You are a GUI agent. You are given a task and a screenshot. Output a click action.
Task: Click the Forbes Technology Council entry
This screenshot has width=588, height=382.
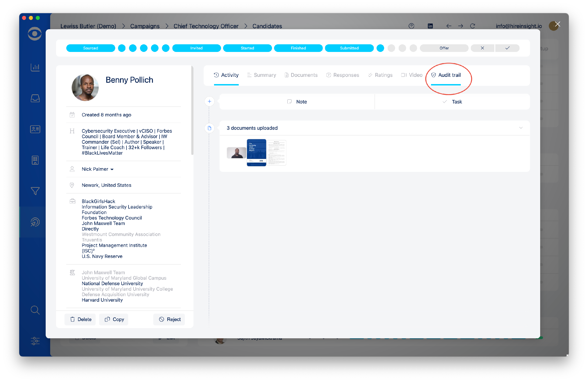[x=112, y=218]
